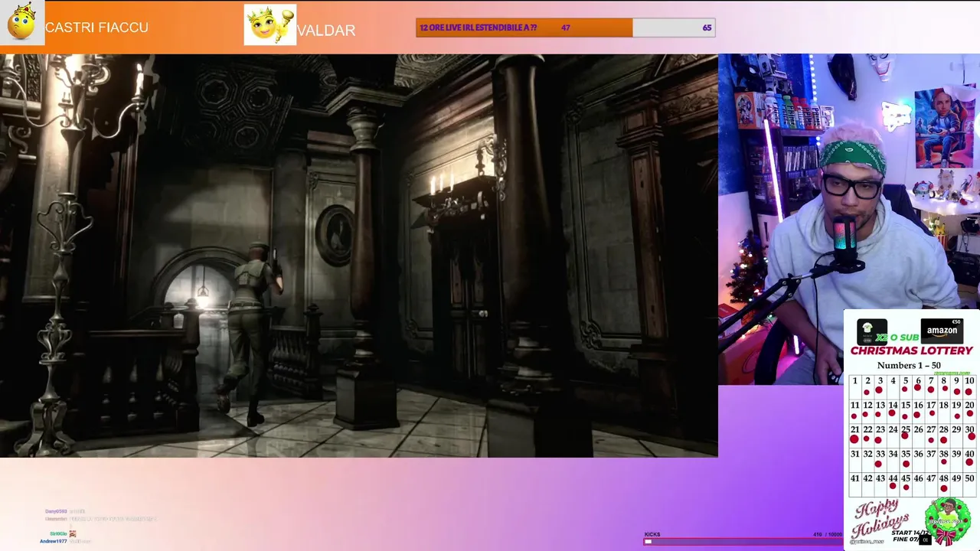Click the trophy emoji avatar beside VALDAR

pyautogui.click(x=270, y=24)
